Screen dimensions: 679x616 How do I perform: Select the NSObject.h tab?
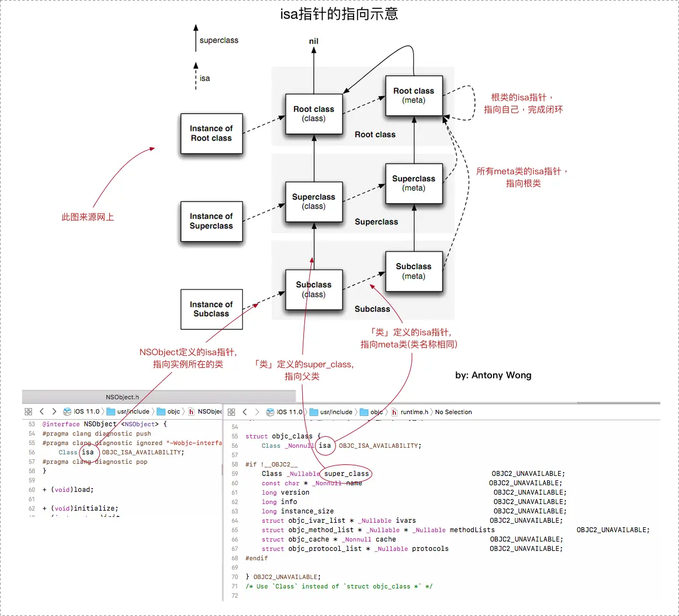coord(122,397)
